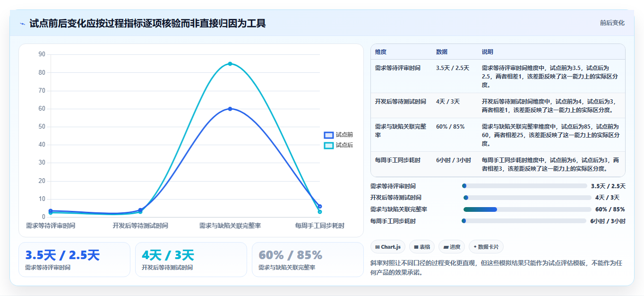Screen dimensions: 644x296
Task: Click the 数据 column header
Action: pos(442,52)
